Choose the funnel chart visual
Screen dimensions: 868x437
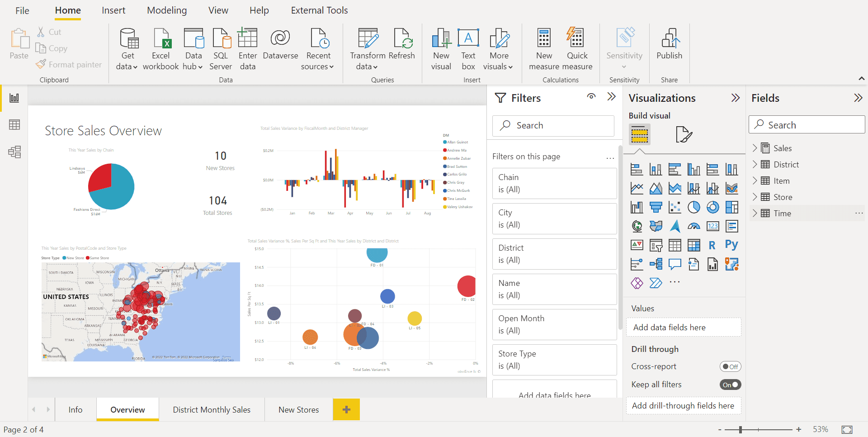(656, 207)
